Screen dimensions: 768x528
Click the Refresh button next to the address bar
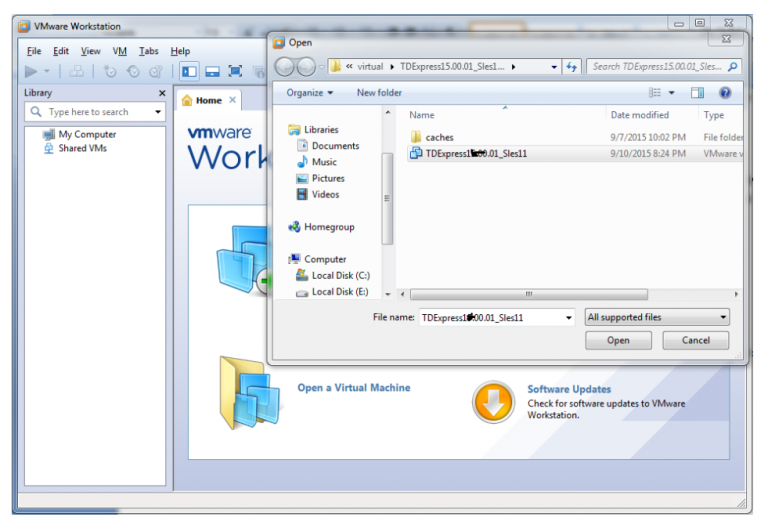click(572, 67)
